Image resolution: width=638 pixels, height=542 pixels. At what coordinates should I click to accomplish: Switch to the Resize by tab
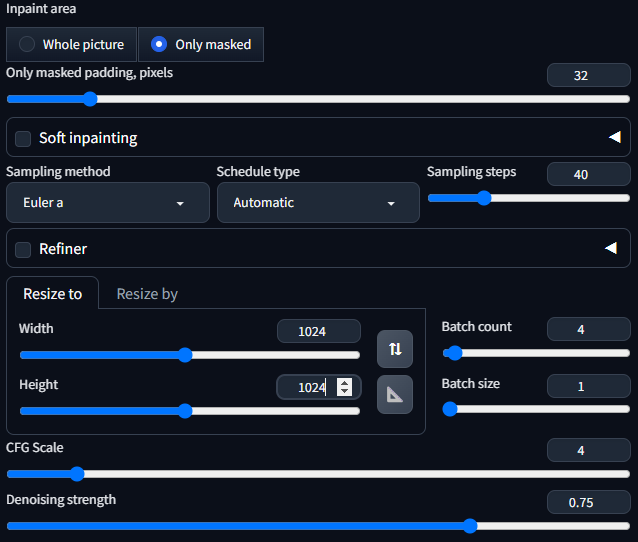coord(147,294)
